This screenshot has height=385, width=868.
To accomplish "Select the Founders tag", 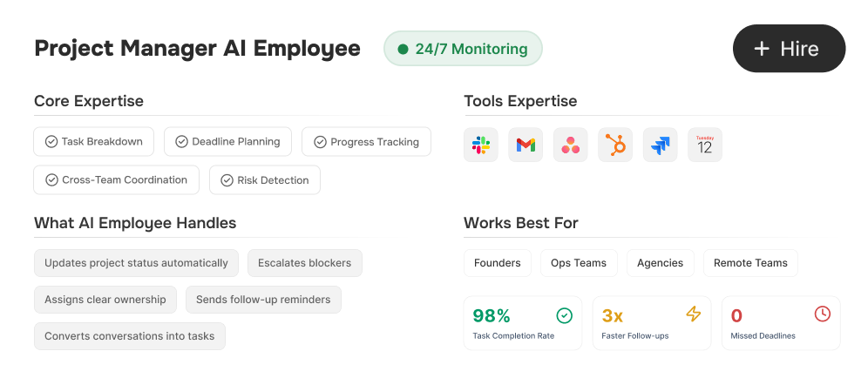I will tap(497, 263).
